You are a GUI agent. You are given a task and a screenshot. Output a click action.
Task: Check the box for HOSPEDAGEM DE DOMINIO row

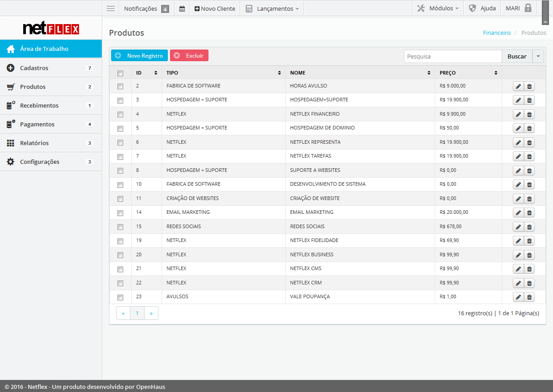click(120, 129)
